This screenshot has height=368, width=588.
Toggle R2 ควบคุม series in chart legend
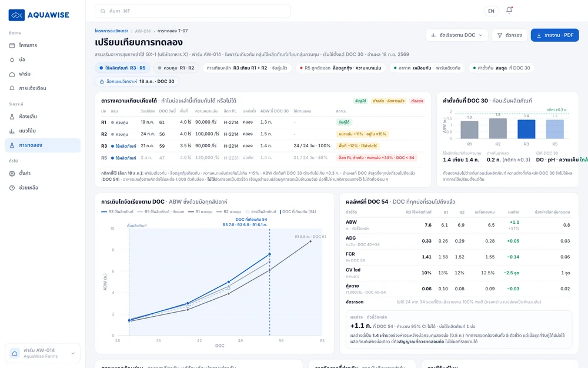(228, 212)
